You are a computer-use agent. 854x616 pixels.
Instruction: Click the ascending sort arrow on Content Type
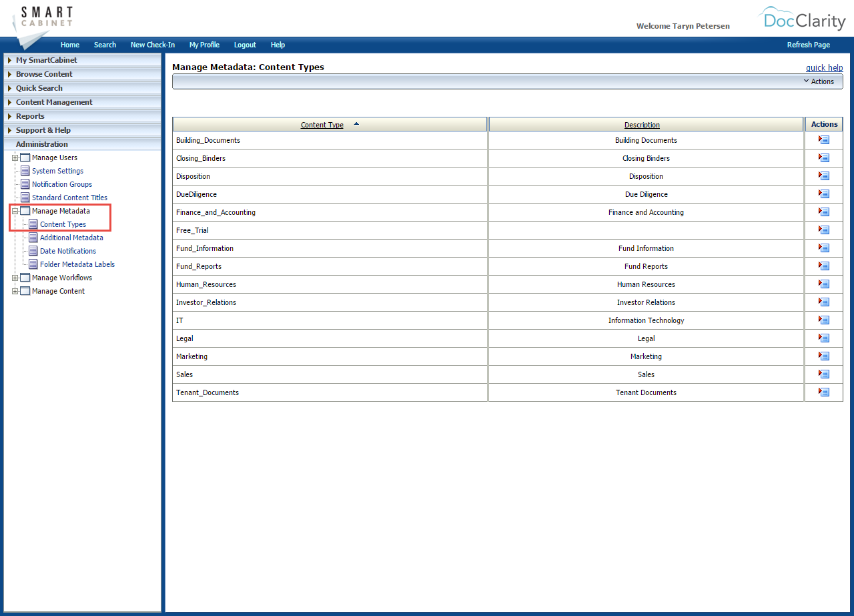coord(356,123)
